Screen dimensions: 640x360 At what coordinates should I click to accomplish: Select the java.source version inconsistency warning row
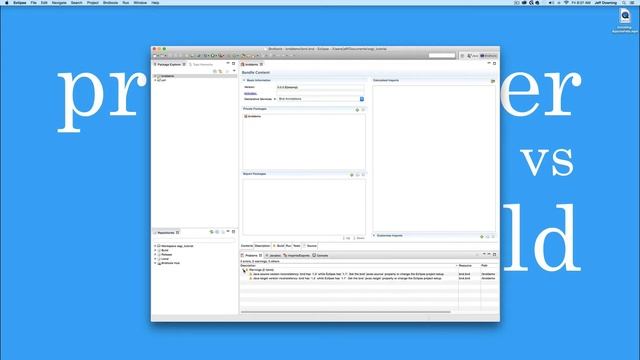pos(369,274)
